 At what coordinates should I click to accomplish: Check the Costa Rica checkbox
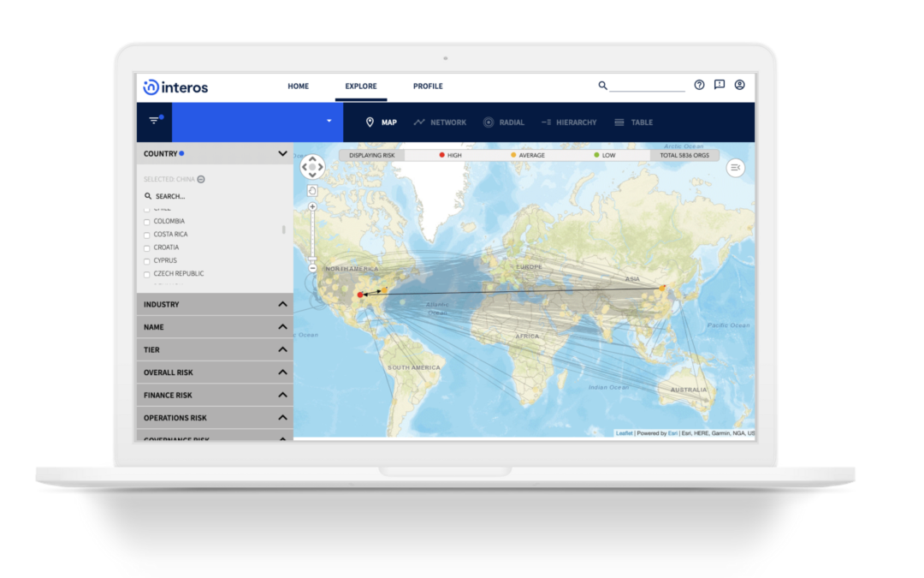(x=147, y=235)
